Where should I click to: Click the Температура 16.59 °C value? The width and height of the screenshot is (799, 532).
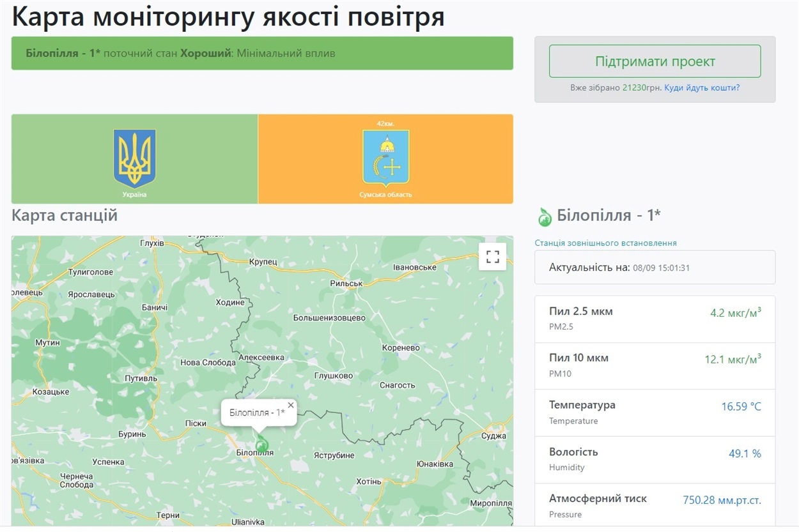(741, 406)
